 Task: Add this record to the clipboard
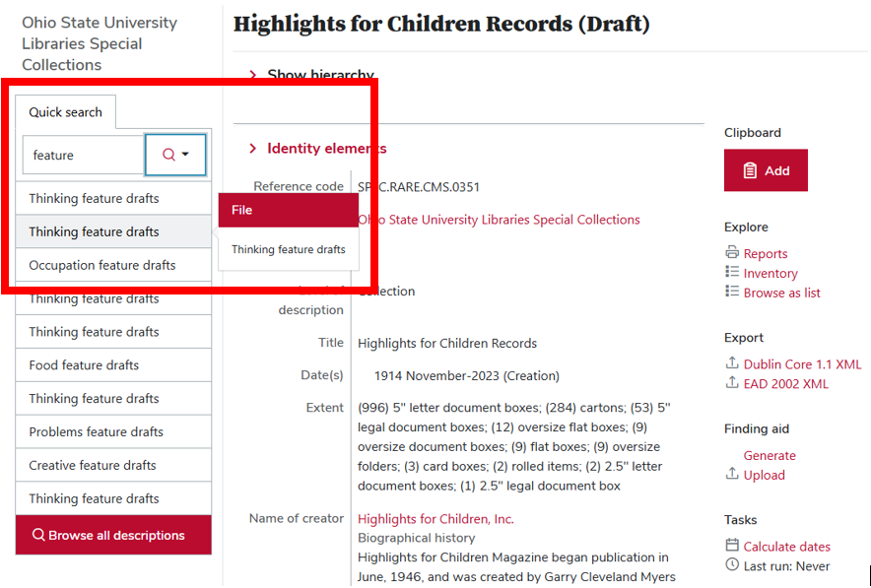click(x=766, y=170)
